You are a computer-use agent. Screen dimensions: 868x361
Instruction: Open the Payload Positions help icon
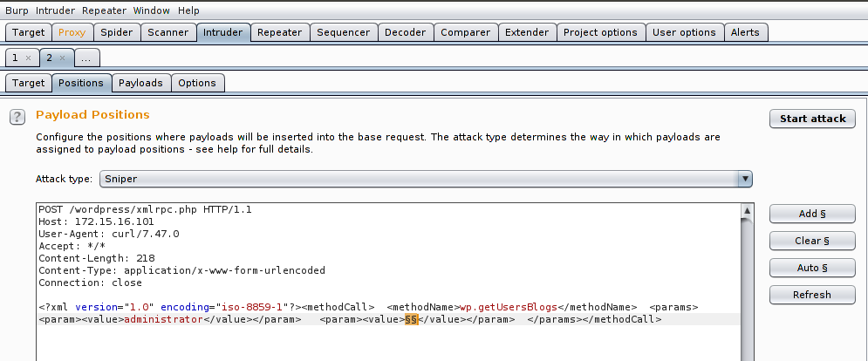17,117
